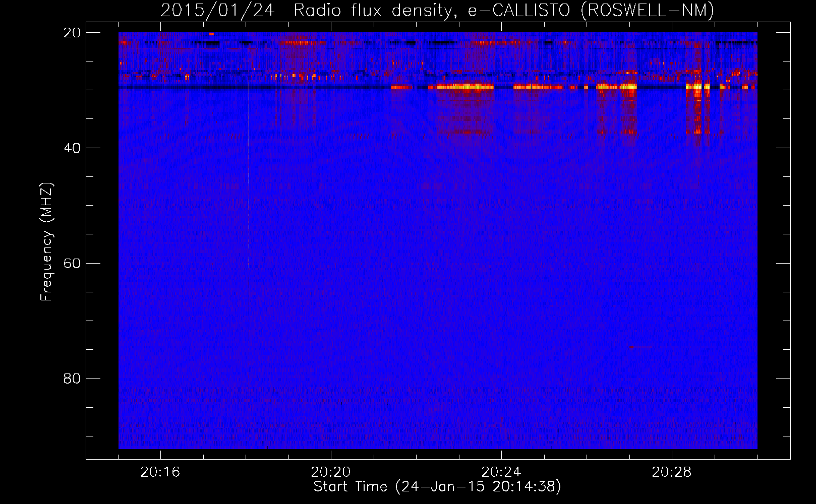Click the 80 MHz frequency tick label
This screenshot has width=816, height=504.
tap(72, 379)
